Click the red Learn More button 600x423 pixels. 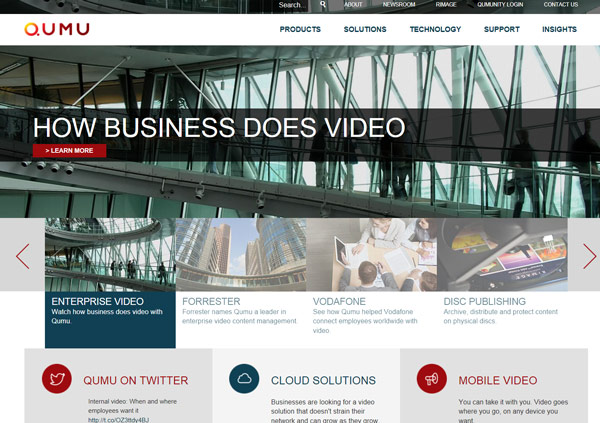click(x=70, y=150)
